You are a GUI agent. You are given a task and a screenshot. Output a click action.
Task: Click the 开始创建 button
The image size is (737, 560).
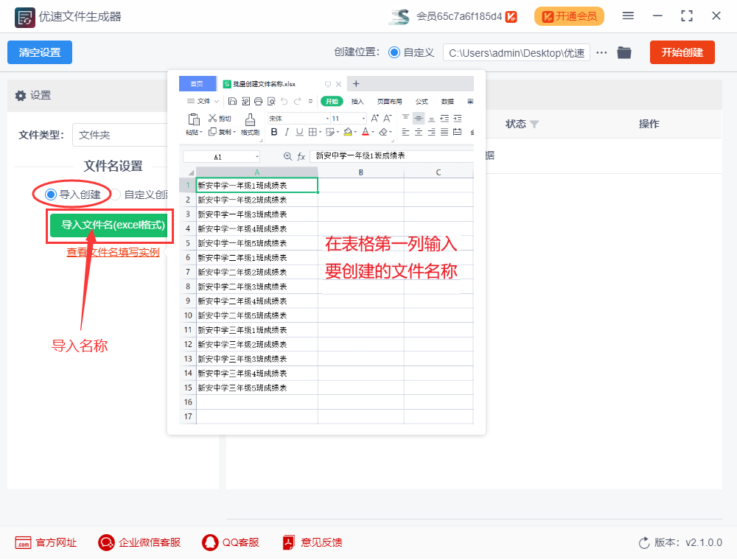point(682,52)
